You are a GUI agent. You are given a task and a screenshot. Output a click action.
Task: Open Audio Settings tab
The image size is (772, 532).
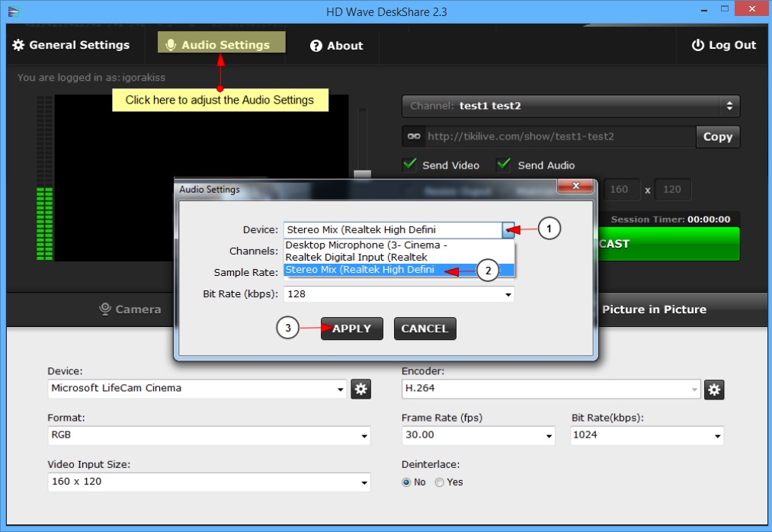[x=222, y=43]
